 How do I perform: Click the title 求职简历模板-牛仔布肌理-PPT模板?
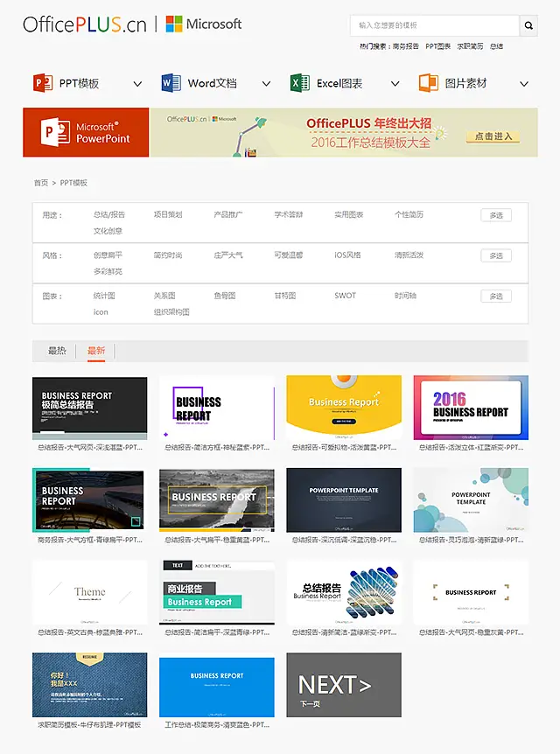pos(89,724)
